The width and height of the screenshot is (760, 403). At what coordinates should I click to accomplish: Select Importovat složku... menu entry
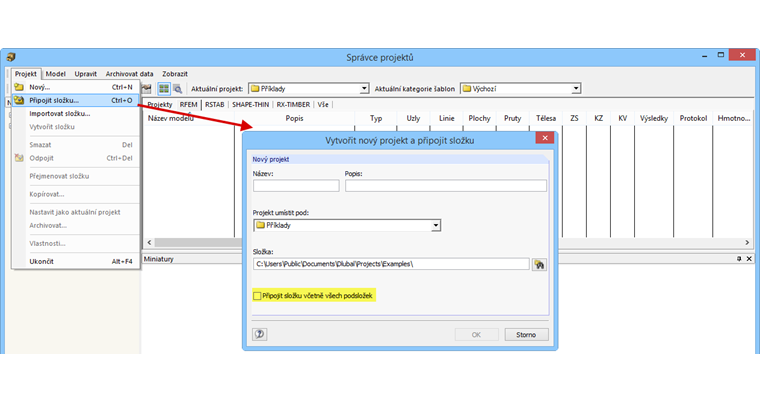76,113
